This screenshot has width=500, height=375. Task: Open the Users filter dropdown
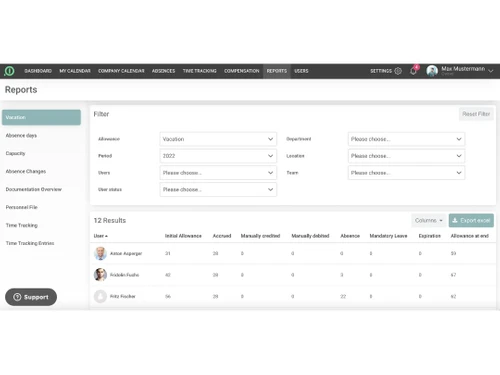coord(218,173)
